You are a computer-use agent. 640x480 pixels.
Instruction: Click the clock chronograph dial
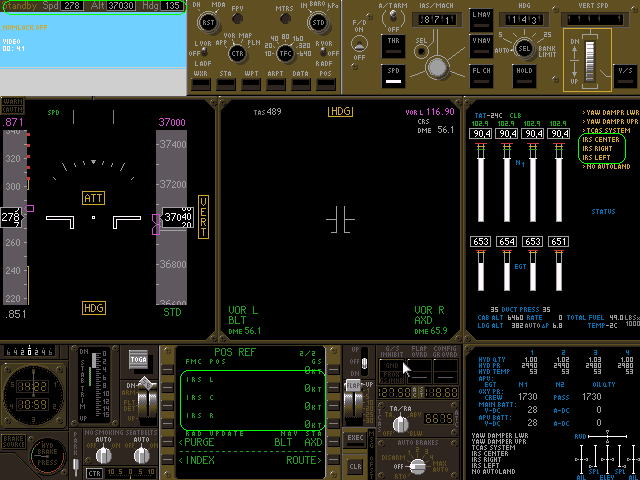tap(34, 395)
